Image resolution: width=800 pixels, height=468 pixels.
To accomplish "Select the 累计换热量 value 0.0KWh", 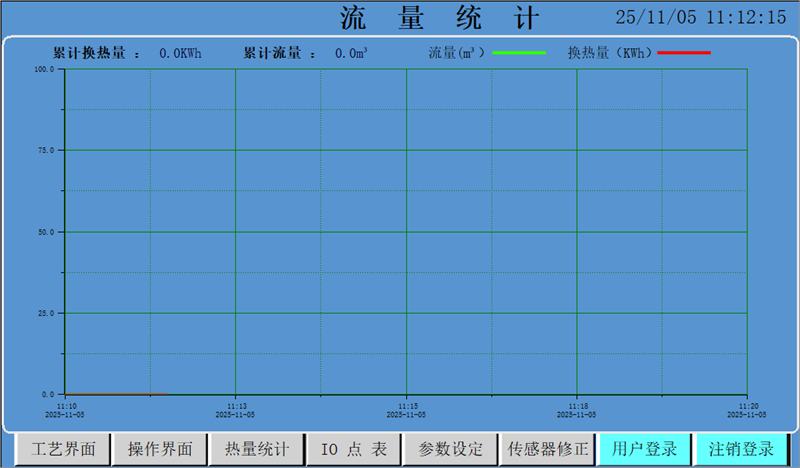I will pos(180,53).
